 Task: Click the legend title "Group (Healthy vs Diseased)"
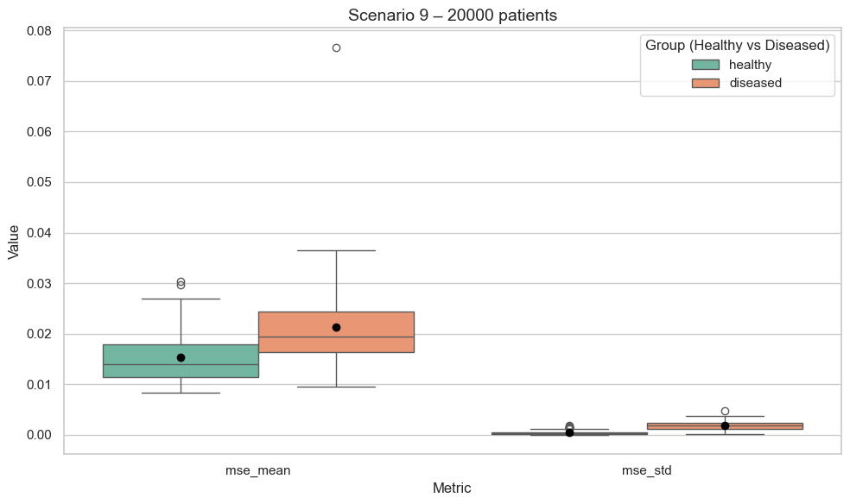(737, 46)
